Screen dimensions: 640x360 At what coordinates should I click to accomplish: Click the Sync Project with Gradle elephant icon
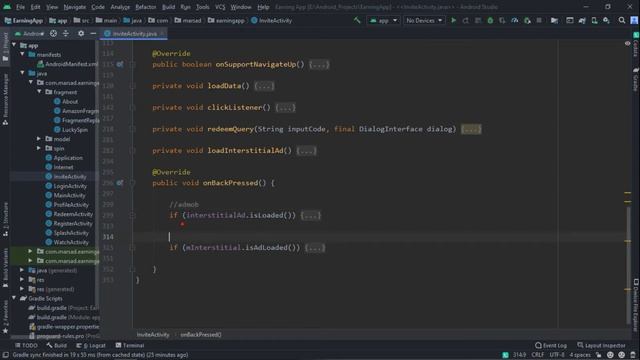click(582, 20)
